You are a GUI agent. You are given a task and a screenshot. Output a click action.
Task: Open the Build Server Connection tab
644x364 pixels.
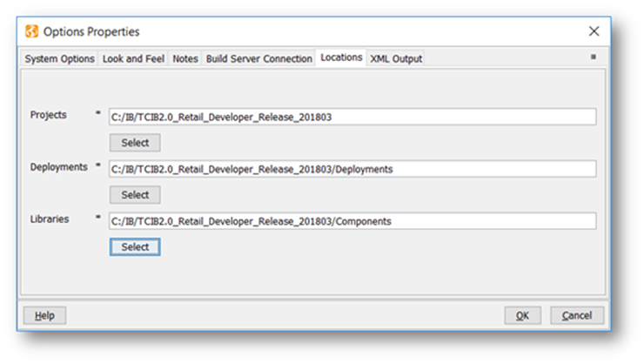tap(259, 58)
